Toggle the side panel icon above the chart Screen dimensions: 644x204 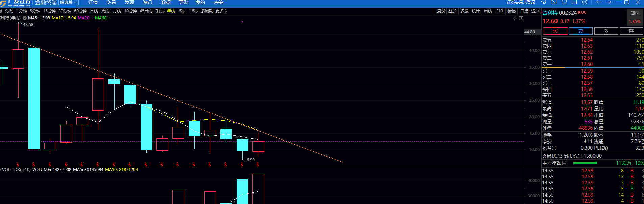coord(521,18)
